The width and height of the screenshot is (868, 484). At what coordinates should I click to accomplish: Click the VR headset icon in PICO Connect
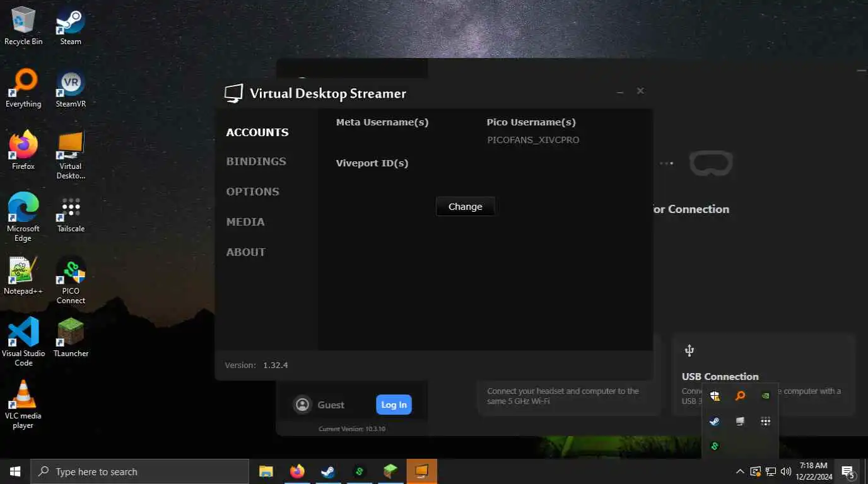point(711,163)
